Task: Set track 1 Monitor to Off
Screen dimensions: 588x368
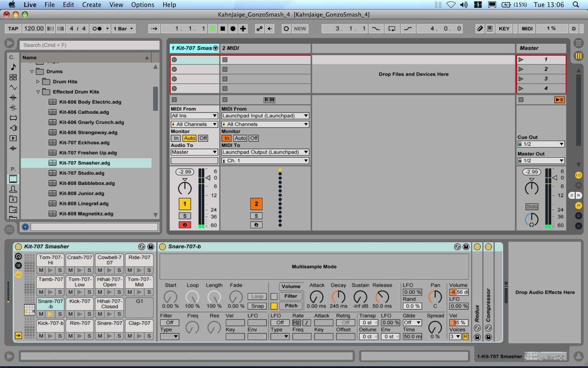Action: click(203, 138)
